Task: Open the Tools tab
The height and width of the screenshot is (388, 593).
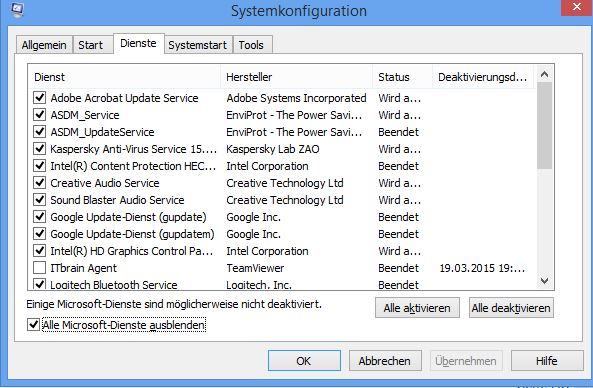Action: [x=252, y=45]
